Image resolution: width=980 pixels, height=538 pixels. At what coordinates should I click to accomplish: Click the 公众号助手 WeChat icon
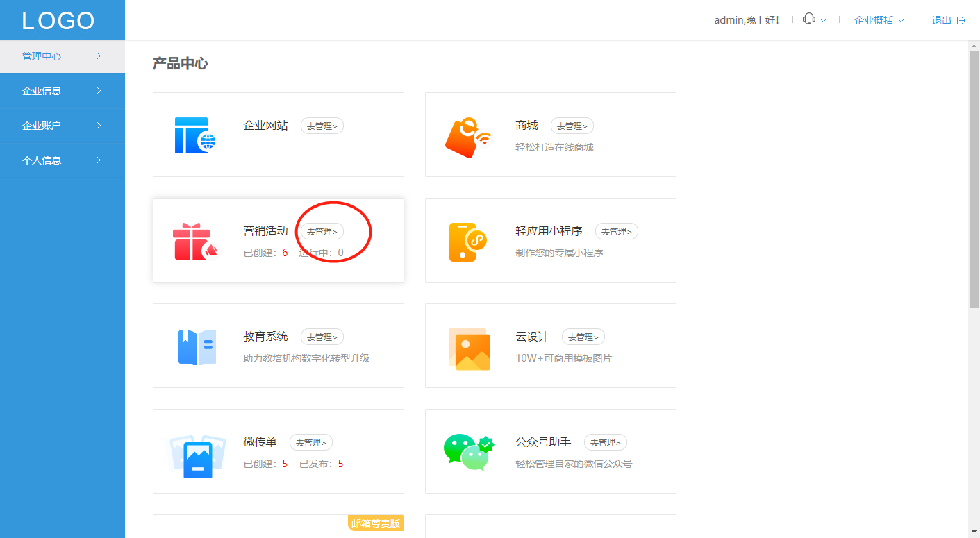[469, 453]
